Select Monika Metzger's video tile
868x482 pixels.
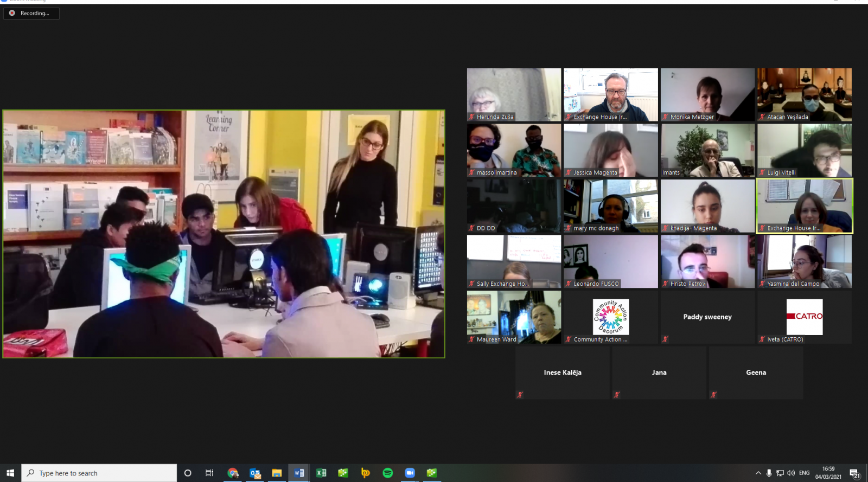click(x=707, y=94)
